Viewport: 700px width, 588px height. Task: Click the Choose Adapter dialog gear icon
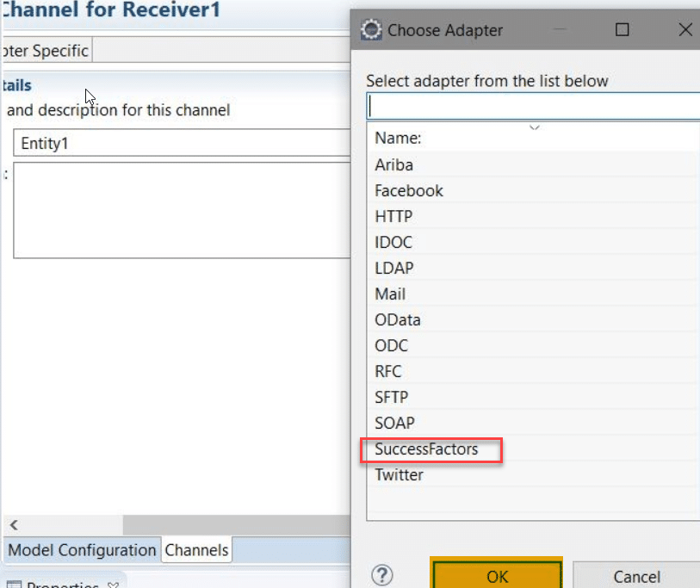[x=371, y=30]
